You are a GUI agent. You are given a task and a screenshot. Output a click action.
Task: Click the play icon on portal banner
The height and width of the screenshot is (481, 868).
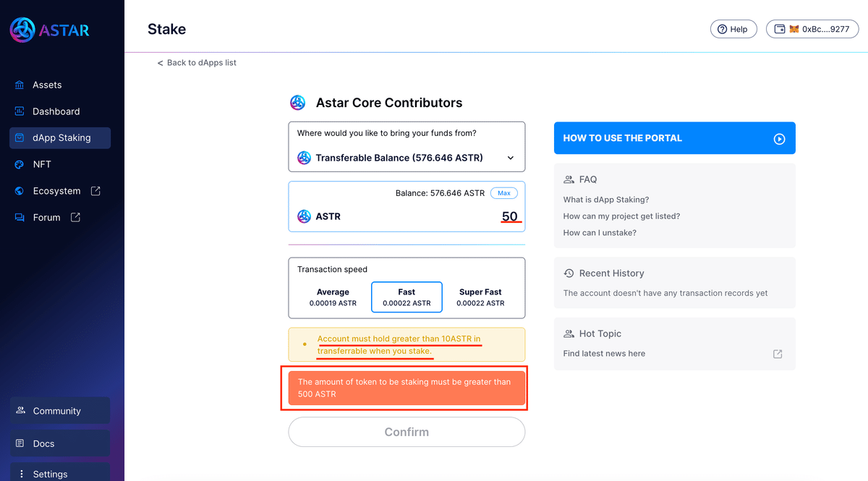point(779,139)
